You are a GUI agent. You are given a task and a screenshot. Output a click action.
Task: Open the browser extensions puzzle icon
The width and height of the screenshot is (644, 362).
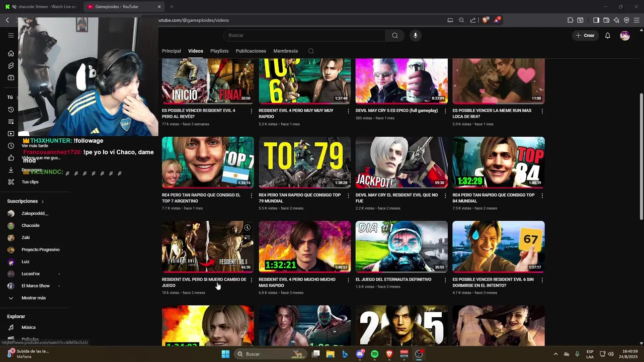(x=570, y=20)
